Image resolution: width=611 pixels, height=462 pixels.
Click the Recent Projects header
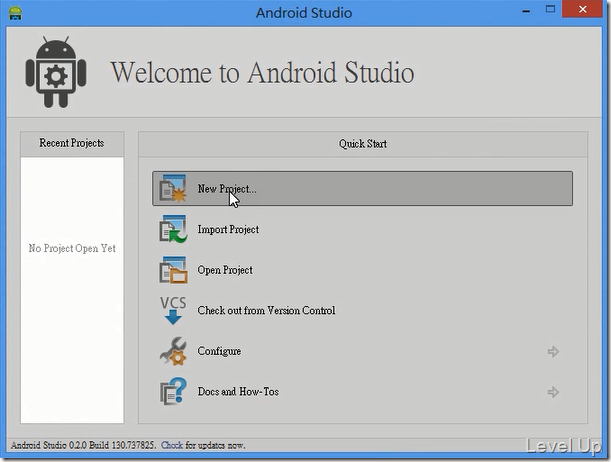pyautogui.click(x=72, y=143)
